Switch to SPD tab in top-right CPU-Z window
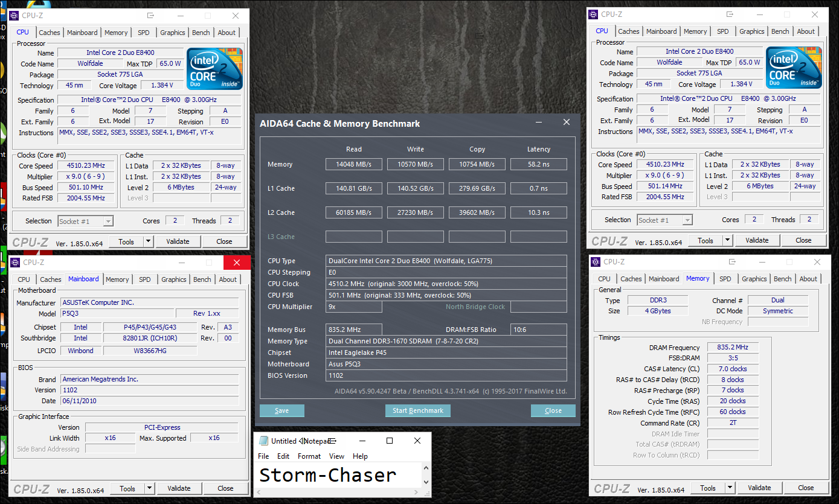This screenshot has width=839, height=504. [x=723, y=31]
